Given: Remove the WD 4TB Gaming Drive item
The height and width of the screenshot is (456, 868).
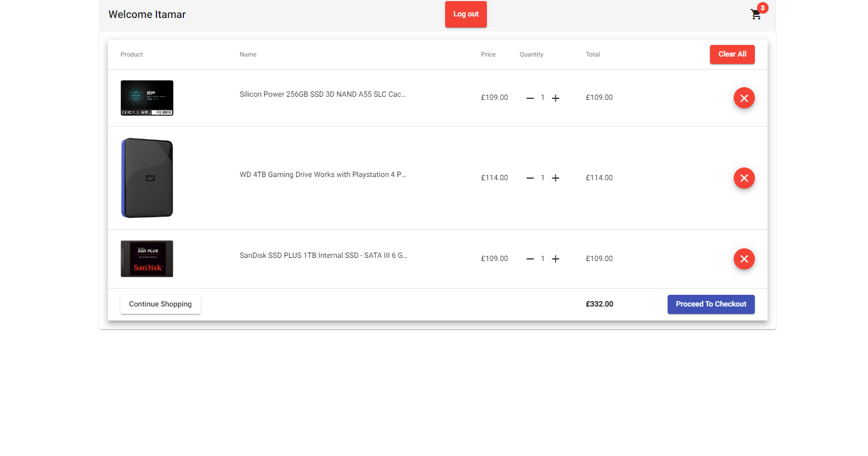Looking at the screenshot, I should pos(744,178).
